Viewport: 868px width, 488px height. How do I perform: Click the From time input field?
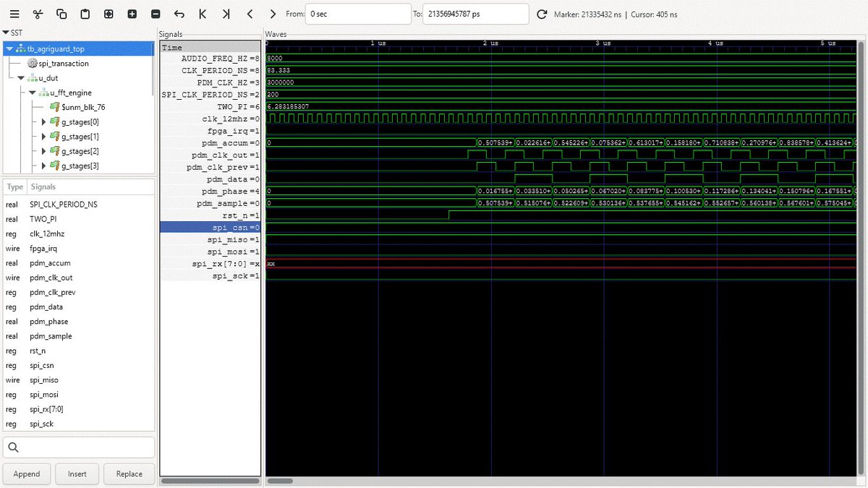pos(358,14)
